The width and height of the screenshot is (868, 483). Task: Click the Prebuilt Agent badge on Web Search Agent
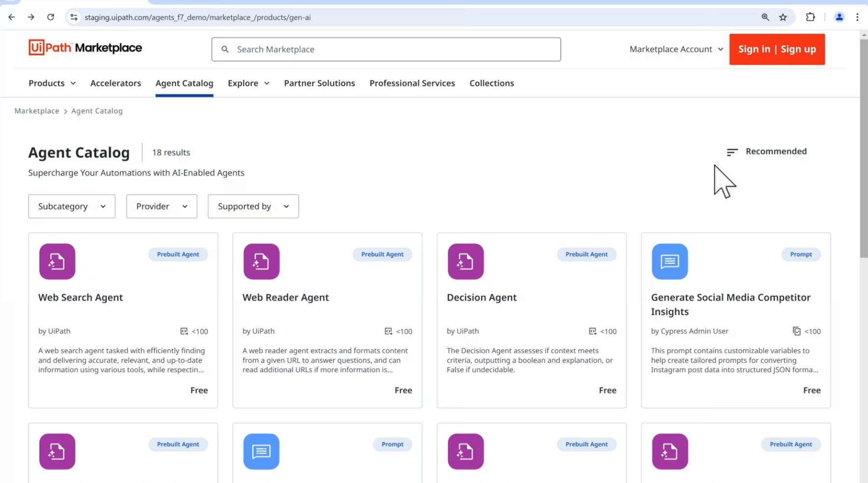178,254
